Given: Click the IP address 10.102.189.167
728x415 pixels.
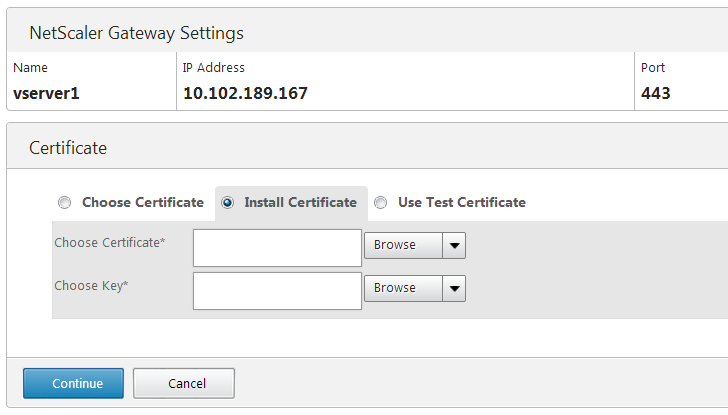Looking at the screenshot, I should 245,93.
